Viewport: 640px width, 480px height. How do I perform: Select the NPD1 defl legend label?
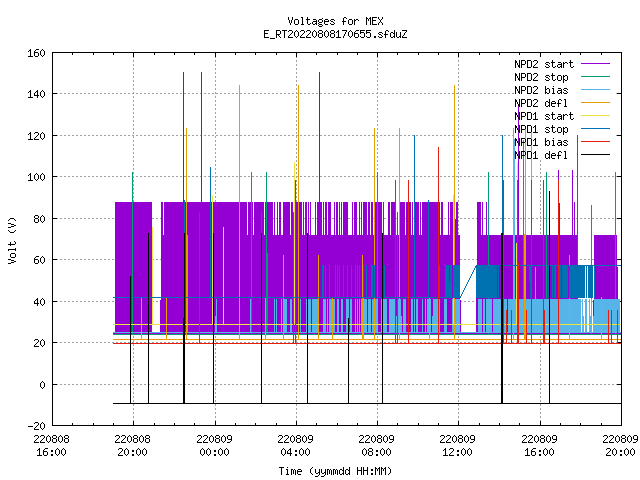[541, 155]
